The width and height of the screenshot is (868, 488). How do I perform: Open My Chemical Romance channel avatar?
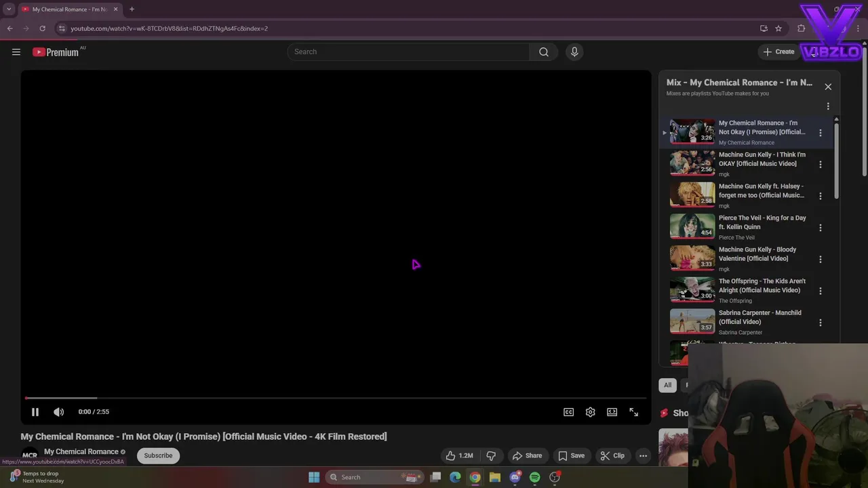tap(30, 455)
